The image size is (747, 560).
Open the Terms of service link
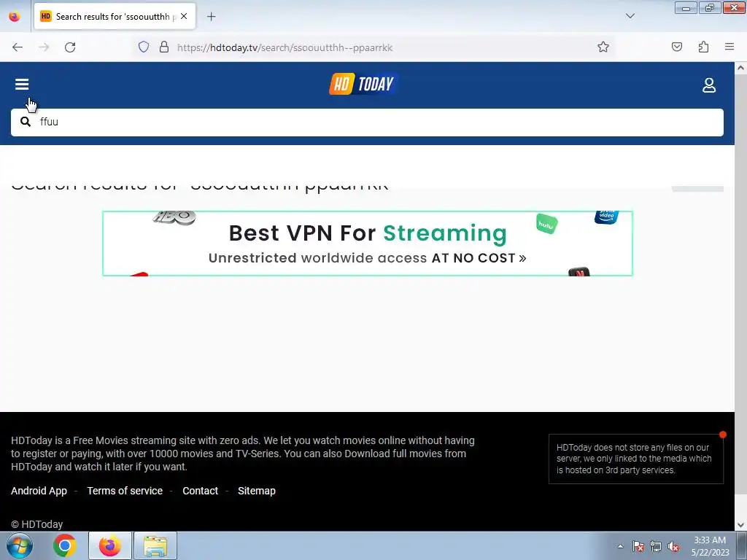[x=125, y=491]
